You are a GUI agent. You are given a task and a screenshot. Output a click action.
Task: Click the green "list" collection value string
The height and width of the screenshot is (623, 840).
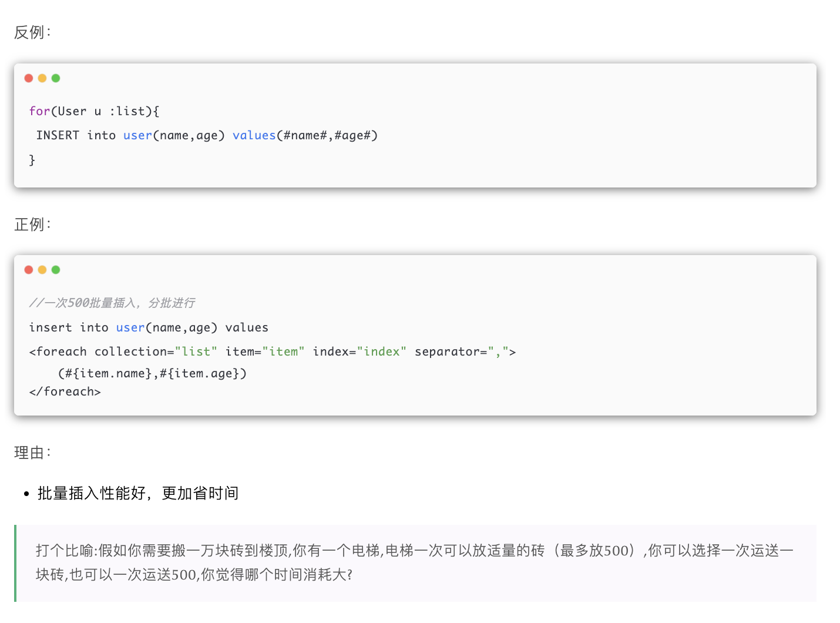point(196,351)
